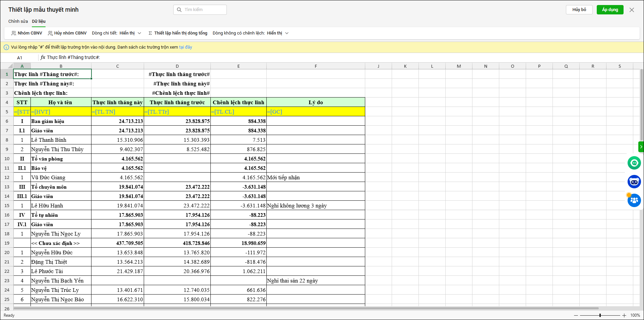
Task: Select the Dữ liệu tab
Action: 39,21
